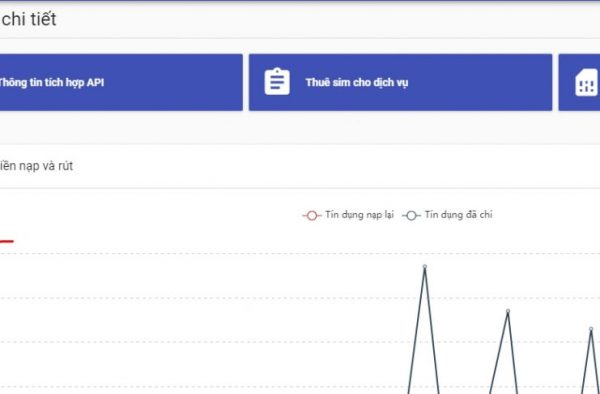Open the Thông tin tích hợp API tile

[121, 82]
